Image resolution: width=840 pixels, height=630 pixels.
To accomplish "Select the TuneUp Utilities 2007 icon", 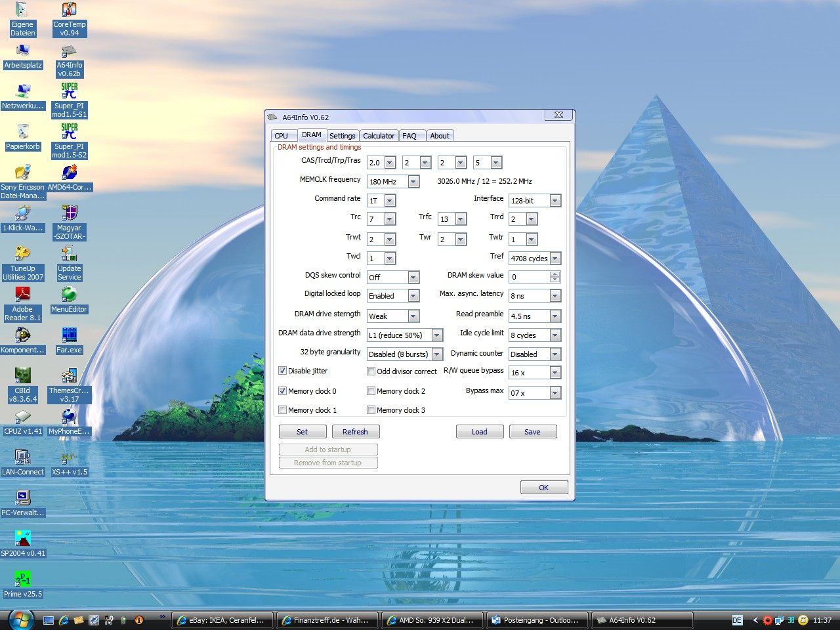I will click(23, 263).
